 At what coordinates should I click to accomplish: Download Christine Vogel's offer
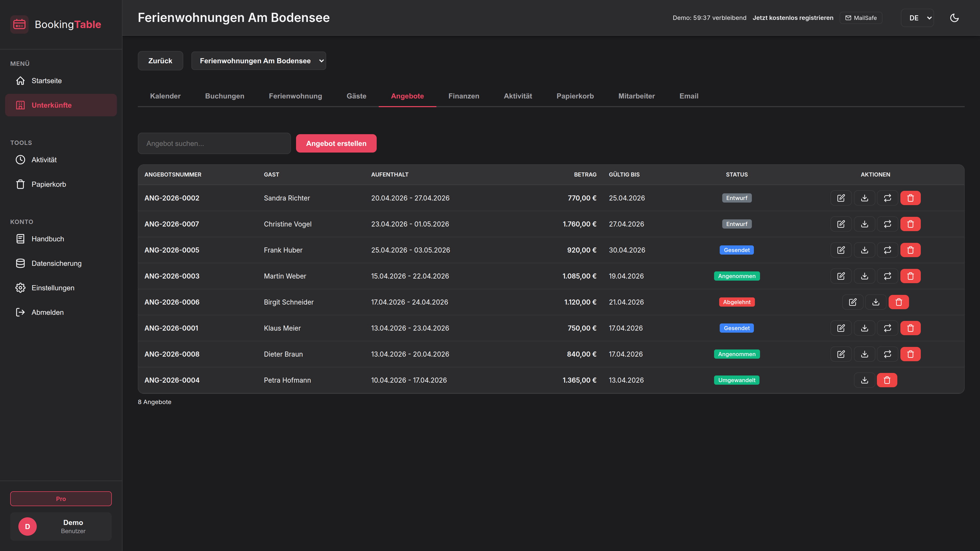point(864,224)
